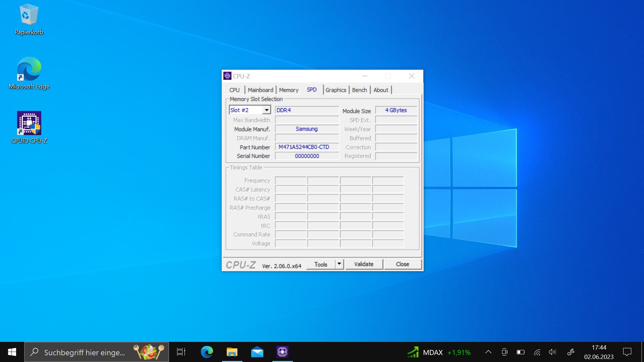Open File Explorer from the taskbar
The width and height of the screenshot is (644, 362).
(x=232, y=352)
